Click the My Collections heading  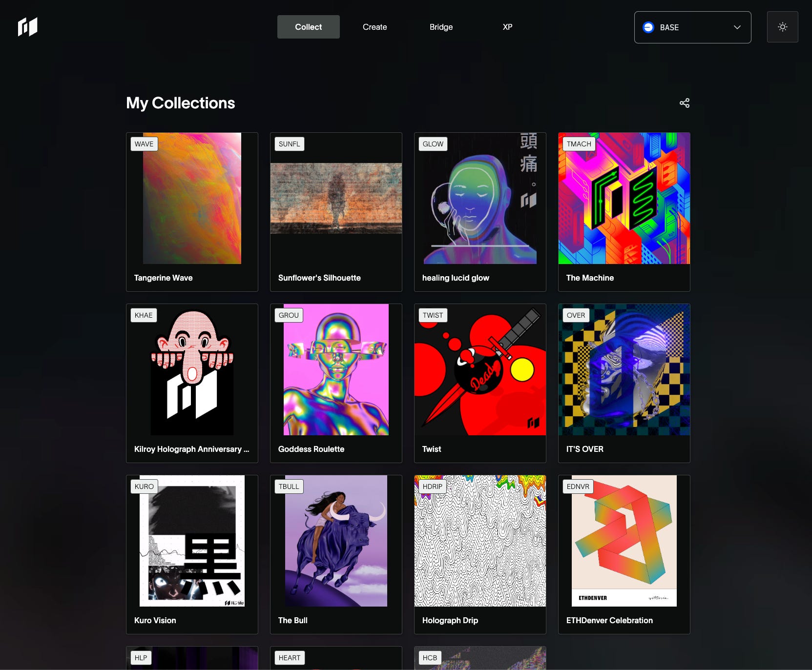coord(180,103)
